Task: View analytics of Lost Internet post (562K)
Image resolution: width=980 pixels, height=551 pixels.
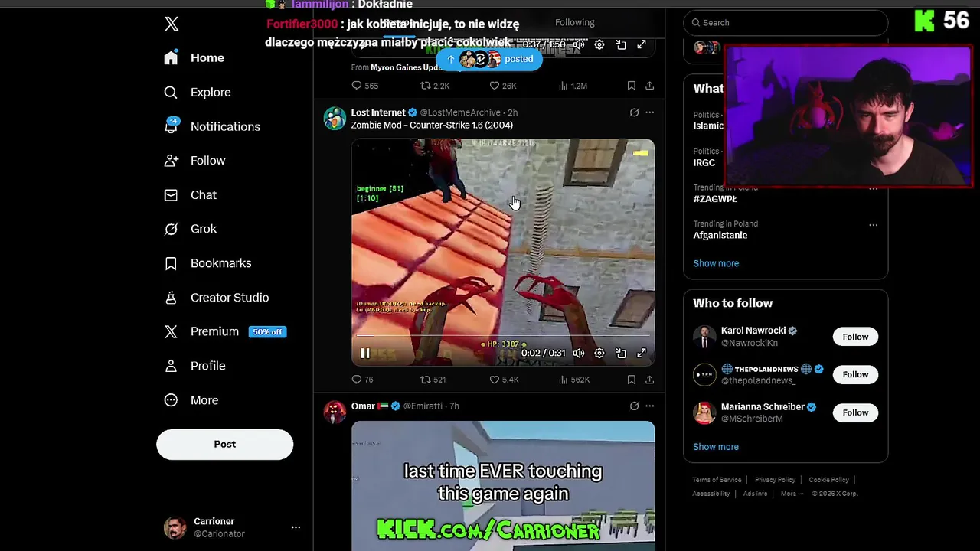Action: pyautogui.click(x=574, y=380)
